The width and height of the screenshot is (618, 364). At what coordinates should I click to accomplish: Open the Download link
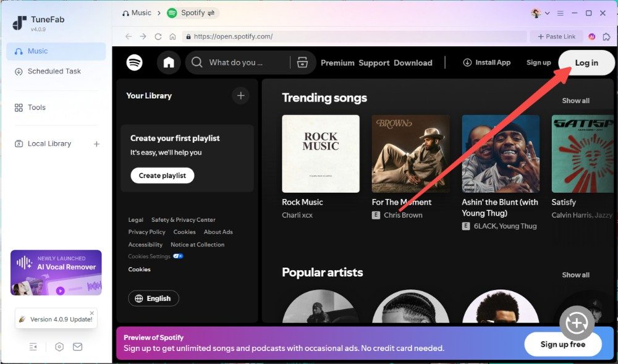[413, 63]
